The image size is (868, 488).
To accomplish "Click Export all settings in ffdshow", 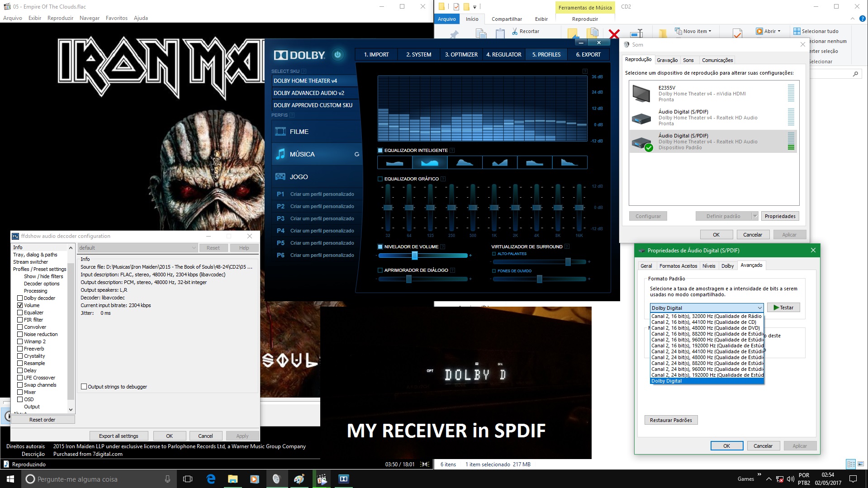I will click(x=118, y=436).
